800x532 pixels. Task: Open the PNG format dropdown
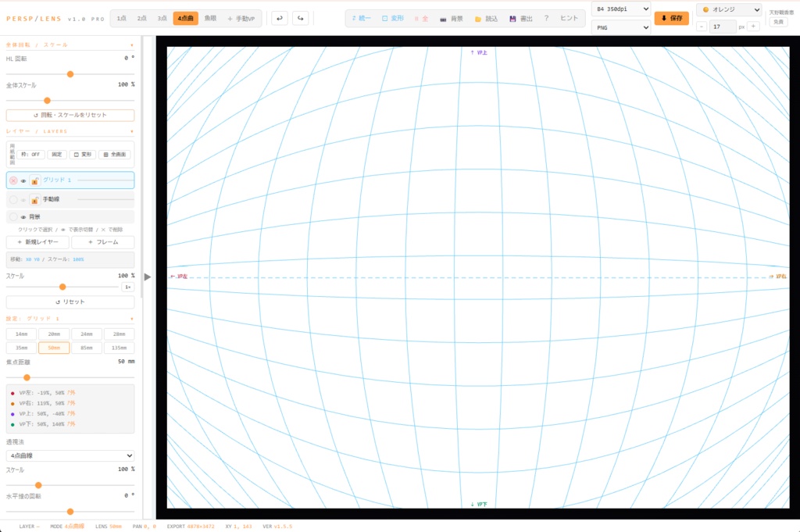(x=621, y=27)
